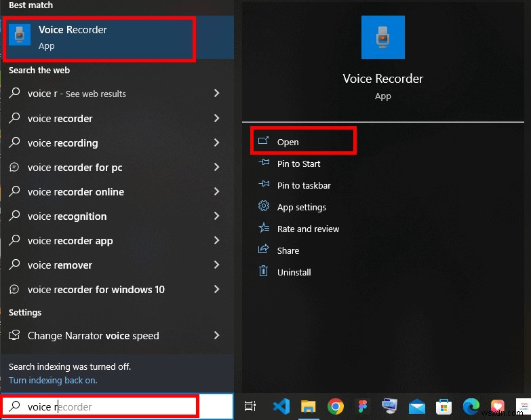Open the computer monitor app icon in taskbar
Image resolution: width=531 pixels, height=420 pixels.
(x=389, y=406)
